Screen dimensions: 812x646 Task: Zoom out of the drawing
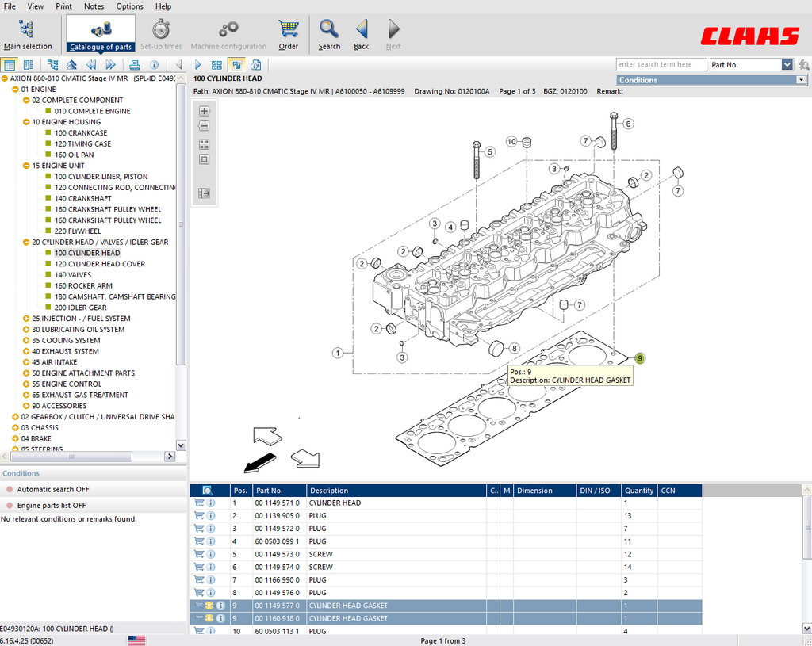click(x=204, y=126)
